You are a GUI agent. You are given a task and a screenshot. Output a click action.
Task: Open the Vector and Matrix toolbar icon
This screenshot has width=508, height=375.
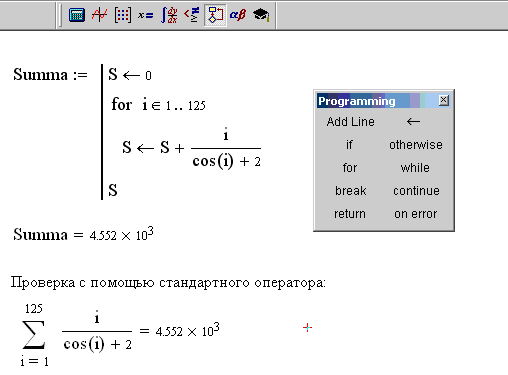pyautogui.click(x=123, y=15)
